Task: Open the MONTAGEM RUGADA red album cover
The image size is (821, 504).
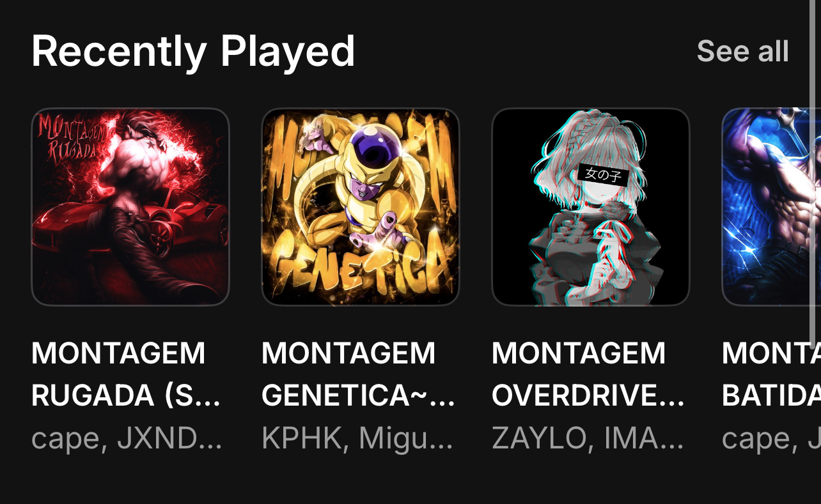Action: pos(130,207)
